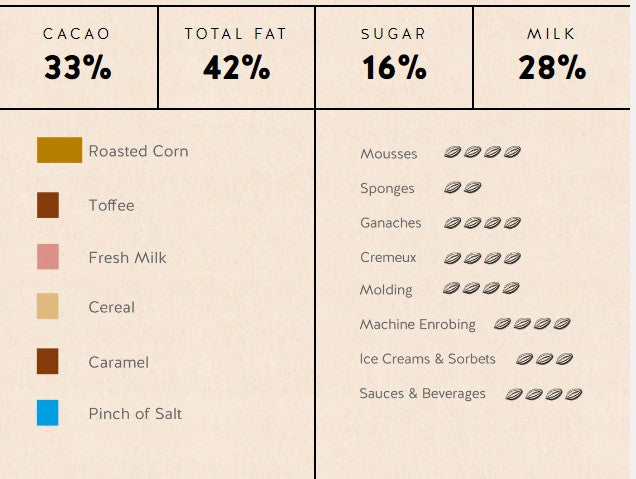Click the first cacao bean beside Cremeux
Screen dimensions: 636x479
(452, 258)
